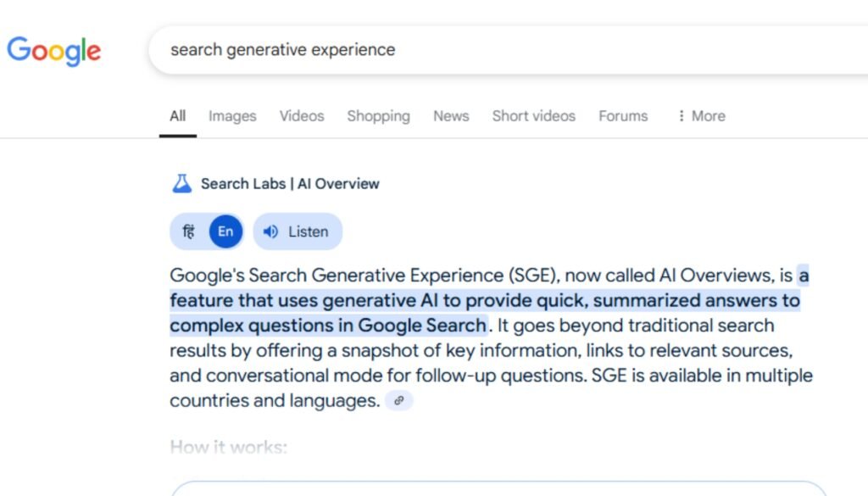This screenshot has width=868, height=496.
Task: Click the Google logo
Action: [x=53, y=51]
